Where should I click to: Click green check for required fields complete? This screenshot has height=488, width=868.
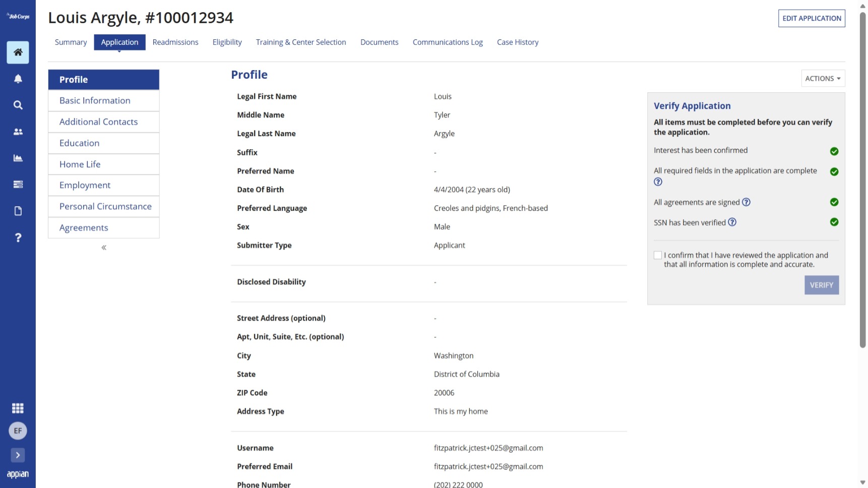point(834,172)
